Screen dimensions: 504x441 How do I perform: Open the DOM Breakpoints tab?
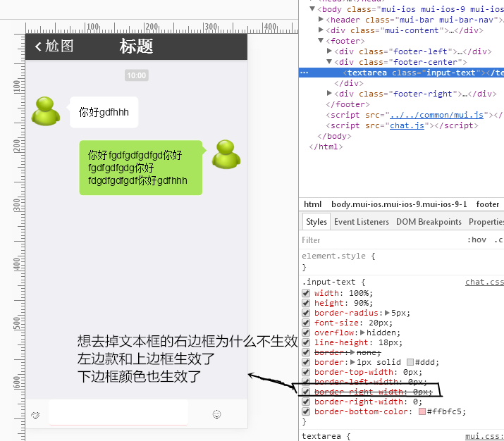pos(429,222)
